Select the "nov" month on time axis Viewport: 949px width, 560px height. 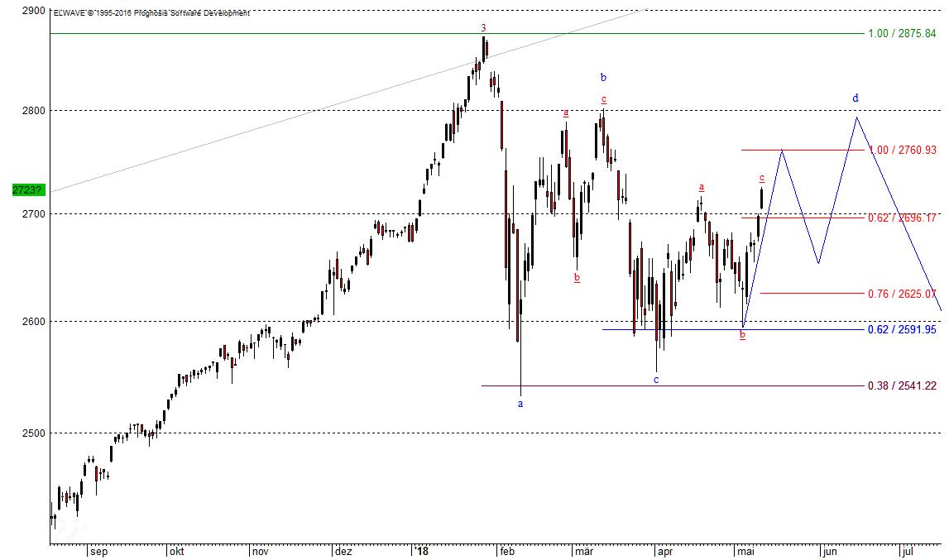[x=261, y=552]
